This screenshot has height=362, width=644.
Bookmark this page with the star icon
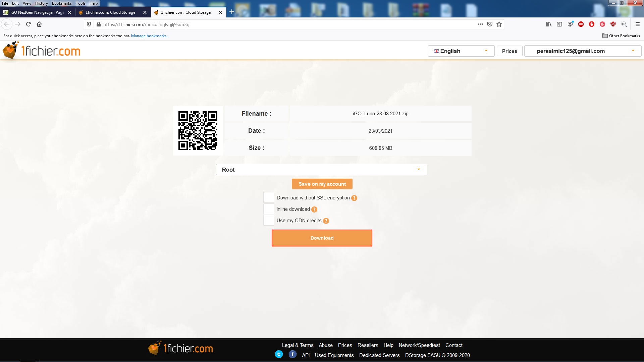pos(499,24)
